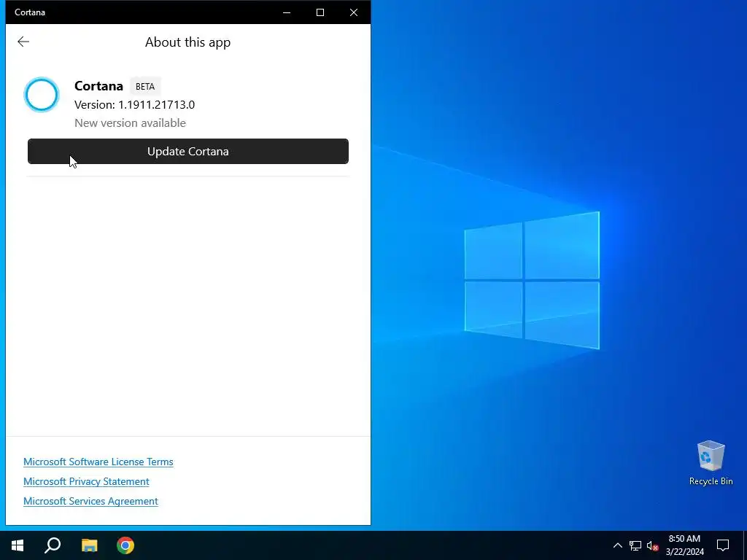Show hidden system tray icons

click(x=617, y=545)
